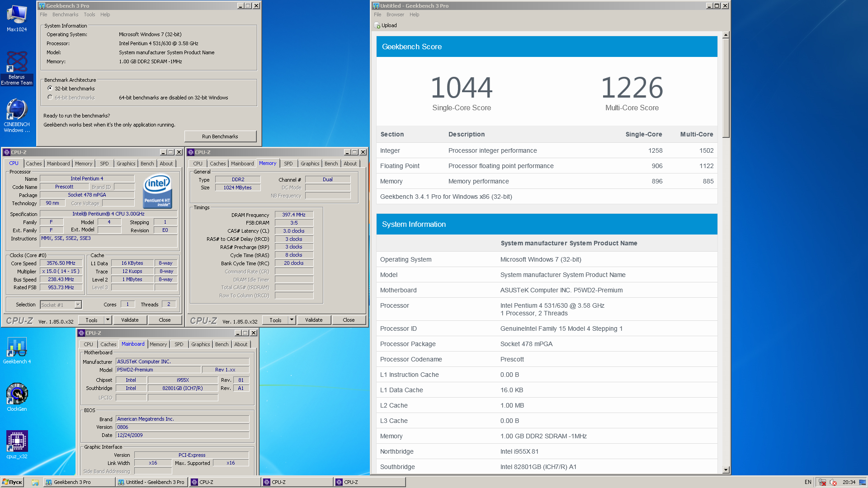Open Benchmarks menu in Geekbench 3 Pro
The width and height of the screenshot is (868, 488).
(x=65, y=14)
